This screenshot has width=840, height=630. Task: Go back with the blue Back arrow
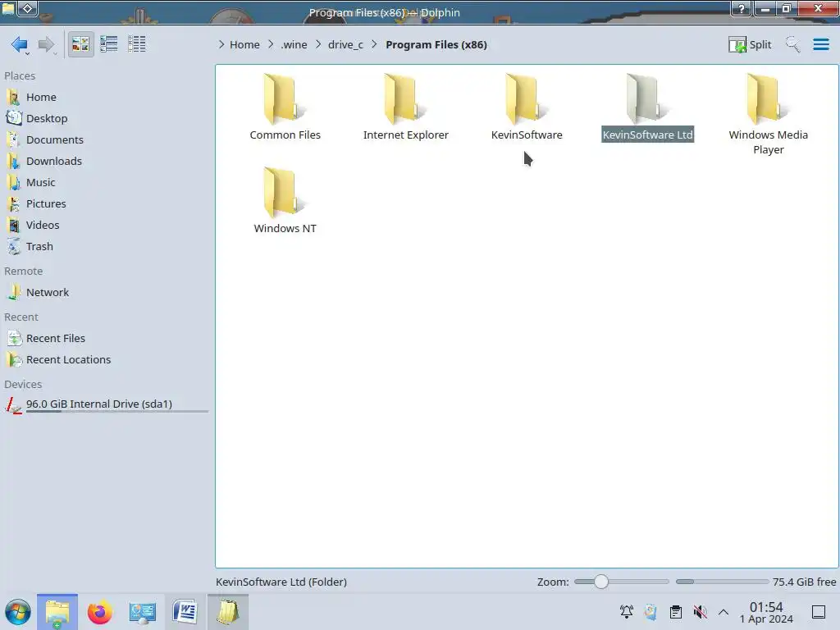pos(20,44)
